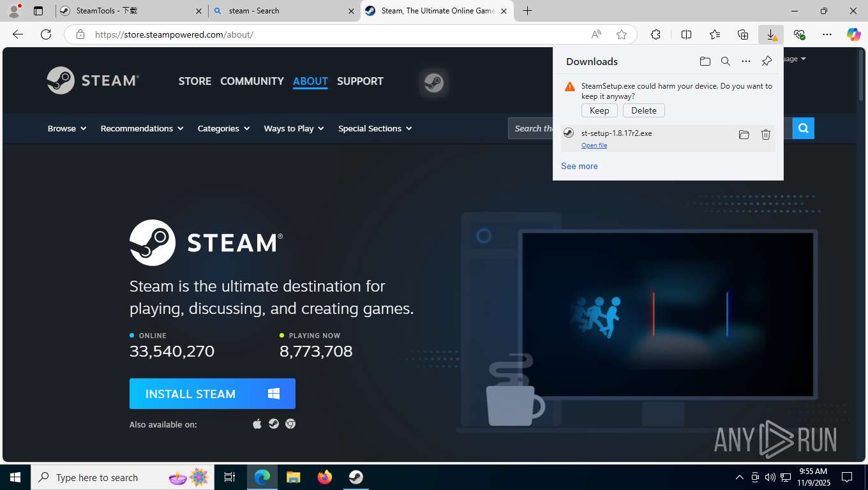
Task: Click the taskbar search box
Action: click(x=123, y=477)
